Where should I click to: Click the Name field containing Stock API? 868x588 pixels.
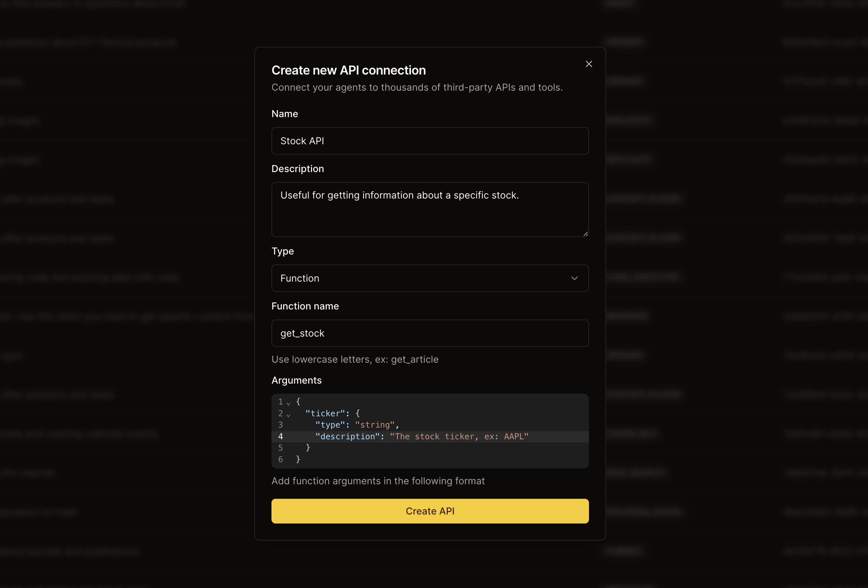click(x=430, y=141)
